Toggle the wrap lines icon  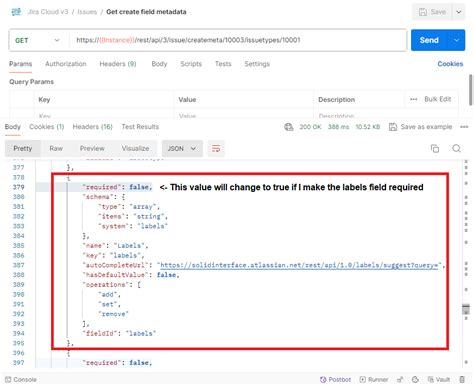[x=216, y=148]
